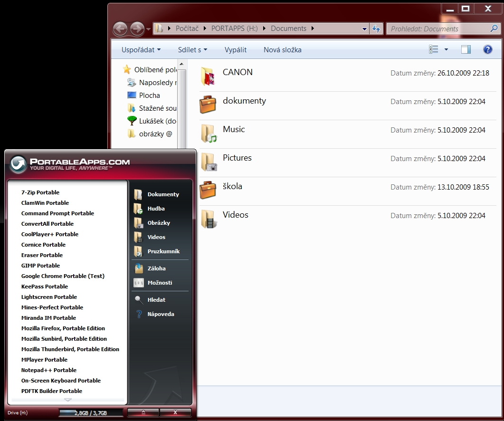Open the recent pages dropdown next to navigation arrows
This screenshot has height=421, width=504.
tap(148, 29)
